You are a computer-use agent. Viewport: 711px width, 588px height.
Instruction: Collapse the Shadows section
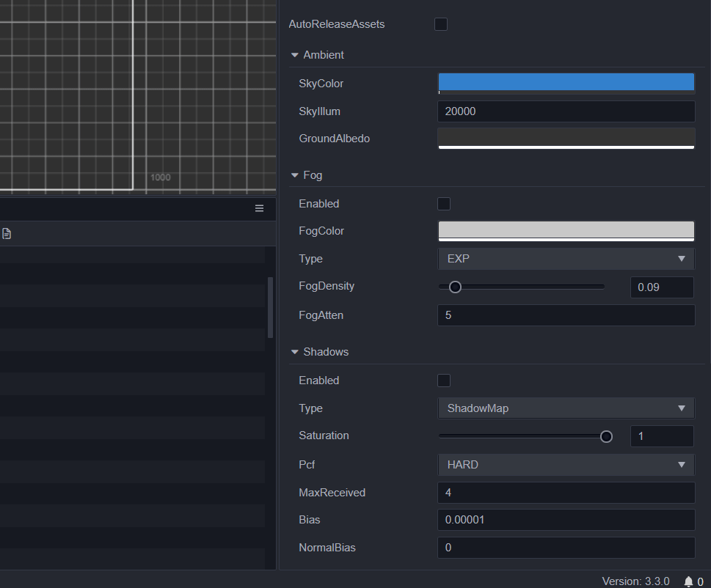295,351
